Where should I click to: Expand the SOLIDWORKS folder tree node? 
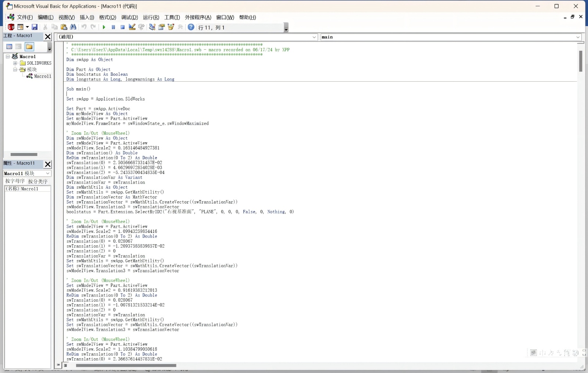coord(15,63)
